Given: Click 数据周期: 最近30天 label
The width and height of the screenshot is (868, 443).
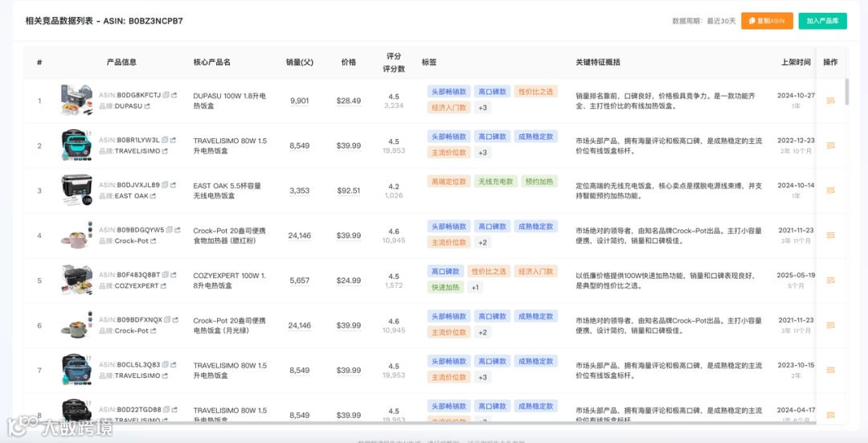Looking at the screenshot, I should pos(703,21).
